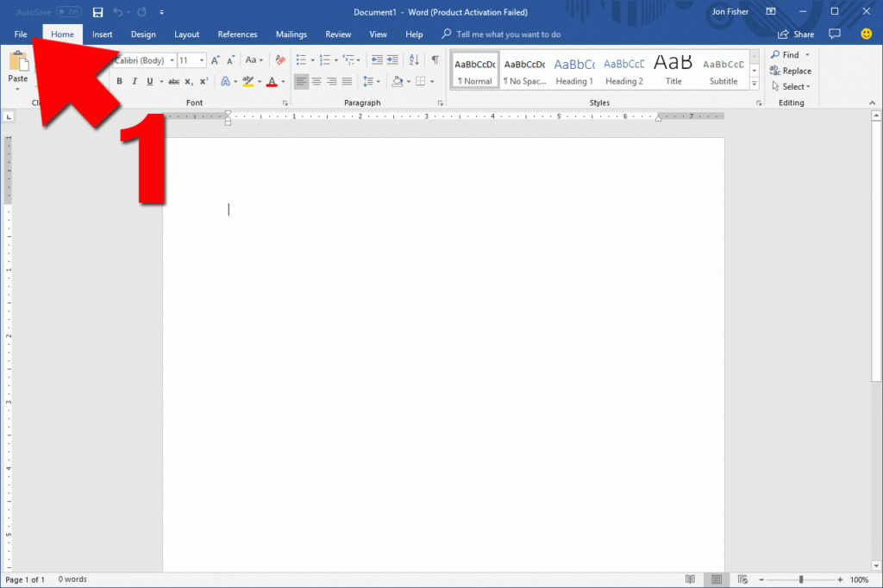The height and width of the screenshot is (588, 883).
Task: Open the font name dropdown
Action: coord(172,59)
